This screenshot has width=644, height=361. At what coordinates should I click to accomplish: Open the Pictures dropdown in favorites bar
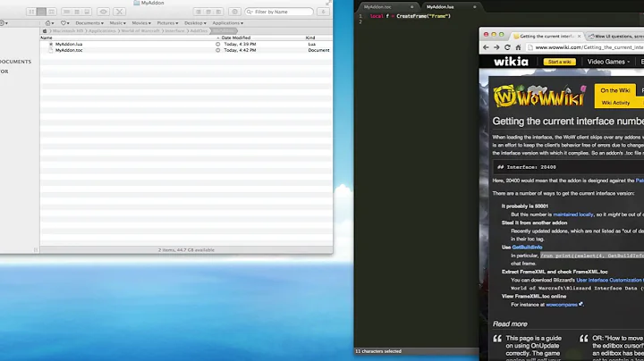(167, 23)
